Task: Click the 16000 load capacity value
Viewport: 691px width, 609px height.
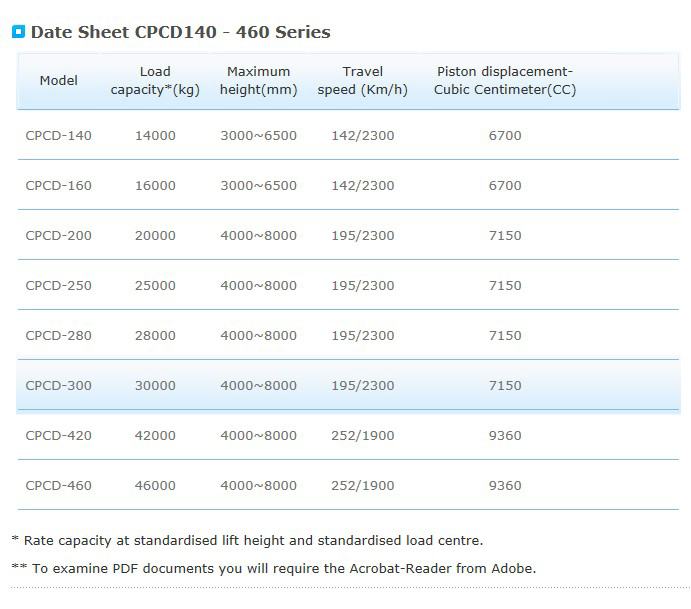Action: [x=155, y=186]
